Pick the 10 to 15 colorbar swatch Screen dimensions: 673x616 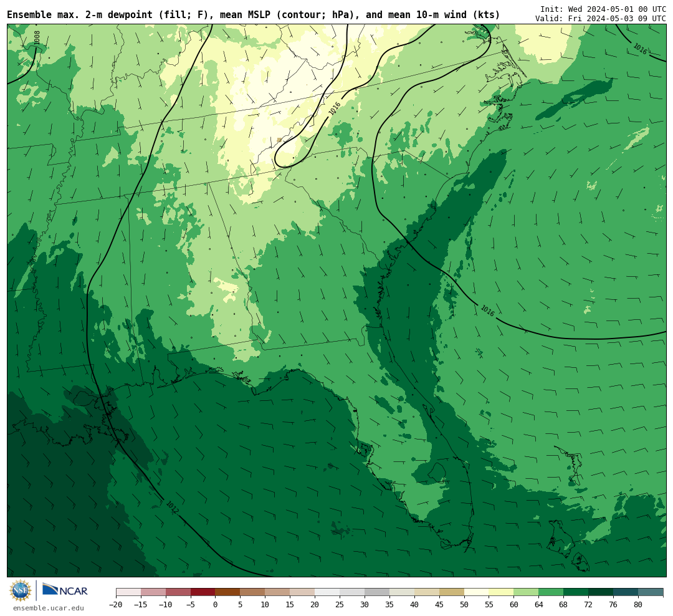[x=278, y=592]
